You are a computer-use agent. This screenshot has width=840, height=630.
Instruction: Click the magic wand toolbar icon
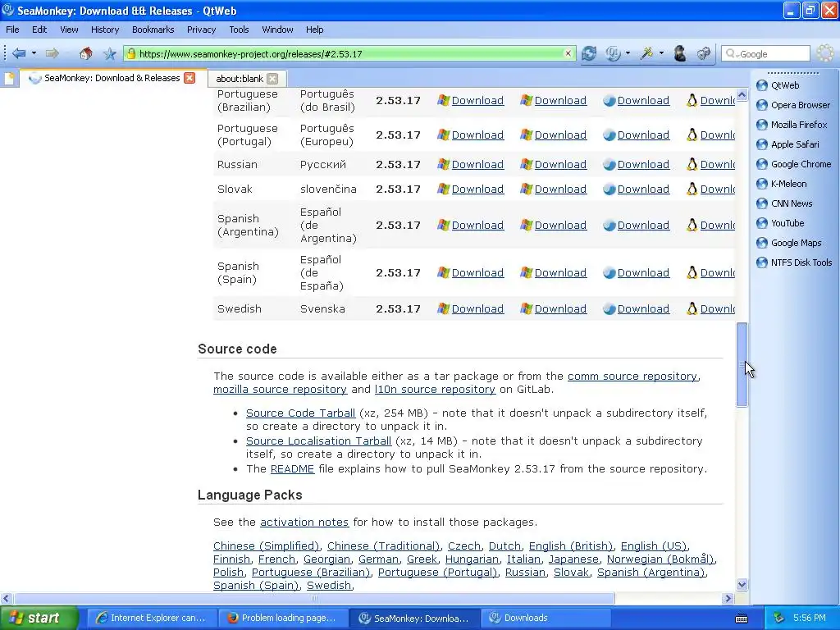tap(646, 53)
